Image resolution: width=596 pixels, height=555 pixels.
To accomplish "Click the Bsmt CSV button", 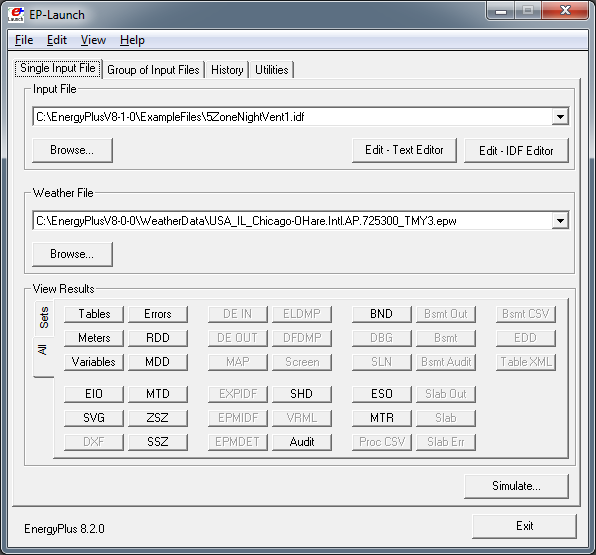I will coord(526,314).
